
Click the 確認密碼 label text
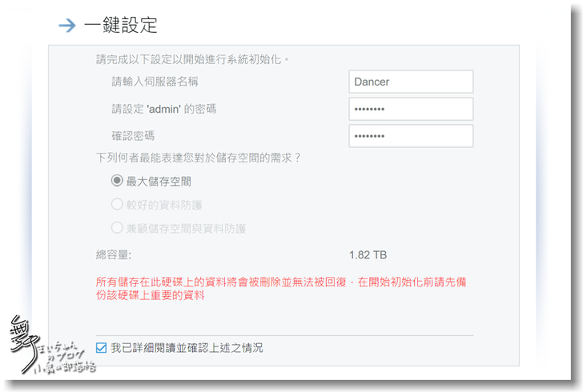(134, 136)
